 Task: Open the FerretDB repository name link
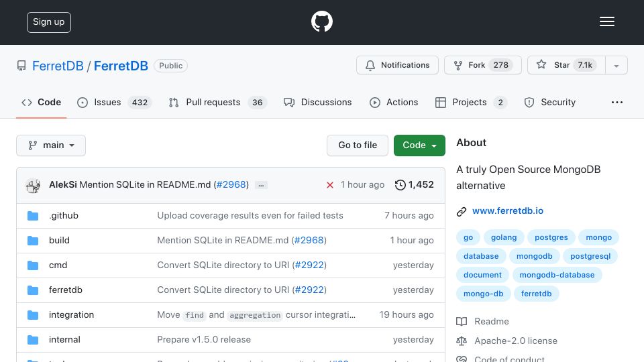[121, 66]
